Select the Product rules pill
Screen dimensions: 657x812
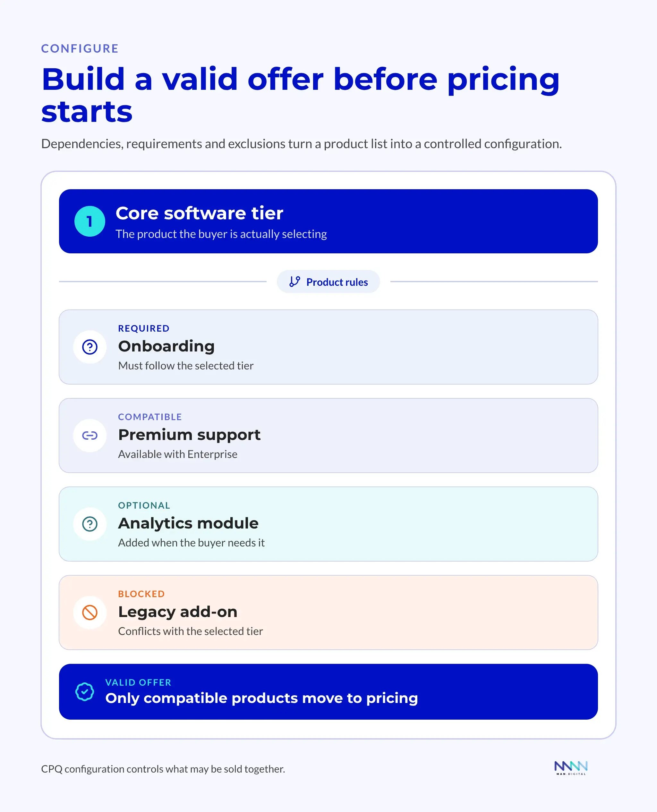(328, 282)
